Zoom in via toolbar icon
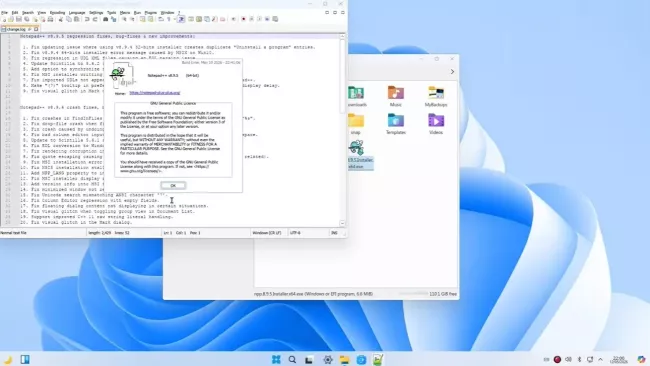 (124, 19)
